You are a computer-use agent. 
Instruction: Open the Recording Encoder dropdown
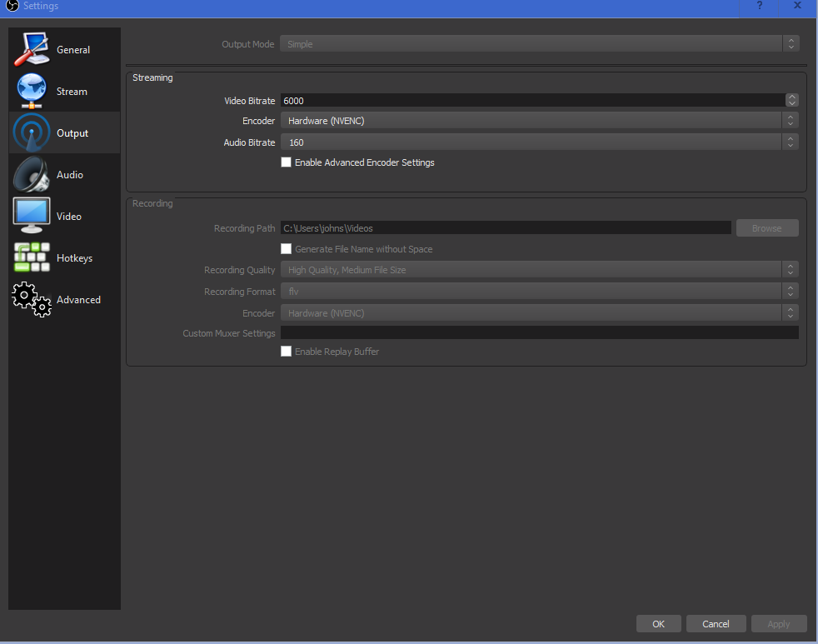540,313
